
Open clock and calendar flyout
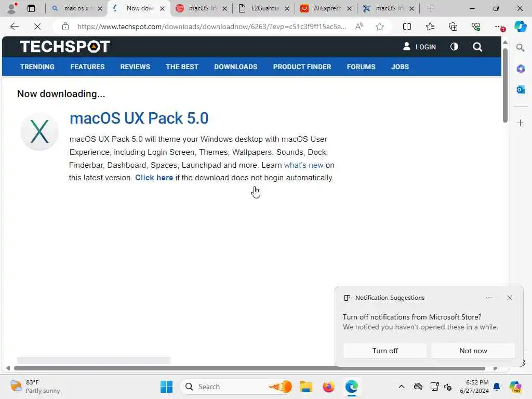(x=474, y=387)
